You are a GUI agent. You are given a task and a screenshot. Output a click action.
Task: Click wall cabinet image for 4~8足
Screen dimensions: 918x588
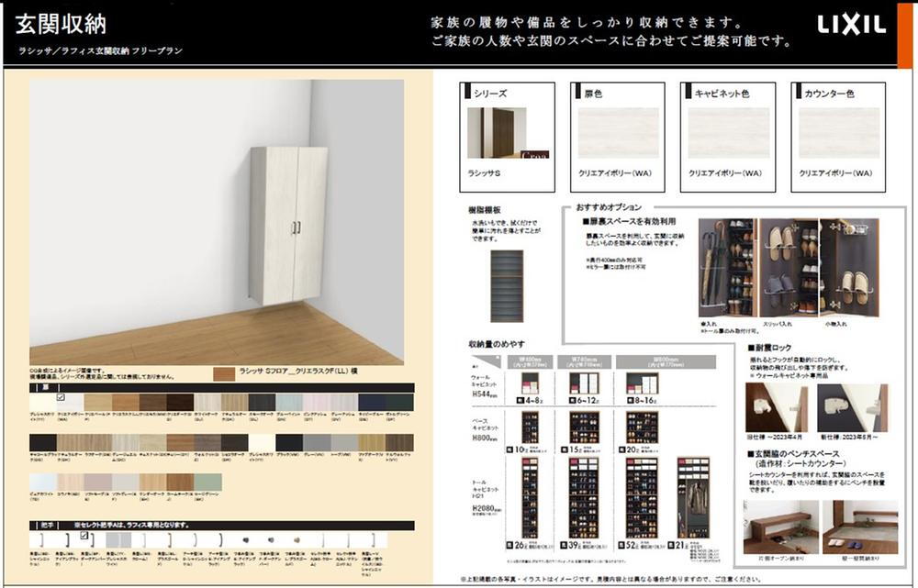click(530, 383)
